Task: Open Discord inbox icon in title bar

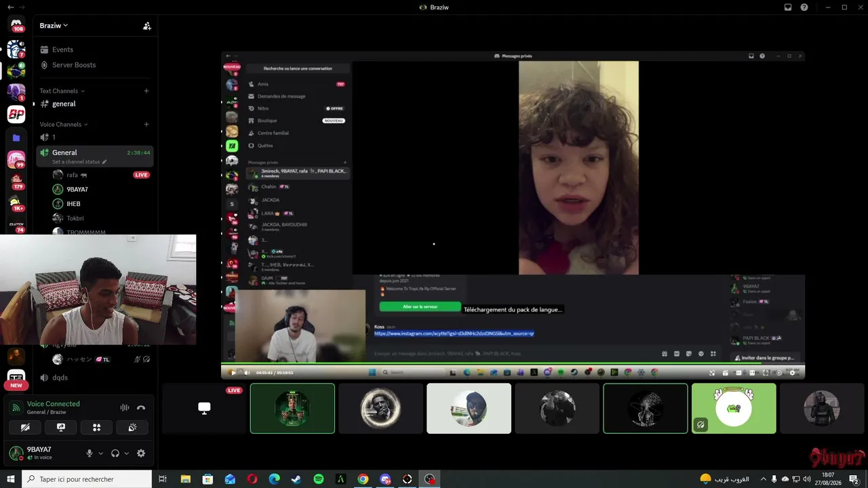Action: 788,7
